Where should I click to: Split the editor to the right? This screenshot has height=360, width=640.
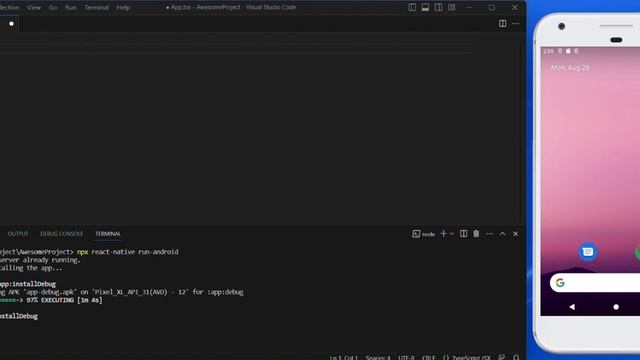(x=503, y=24)
